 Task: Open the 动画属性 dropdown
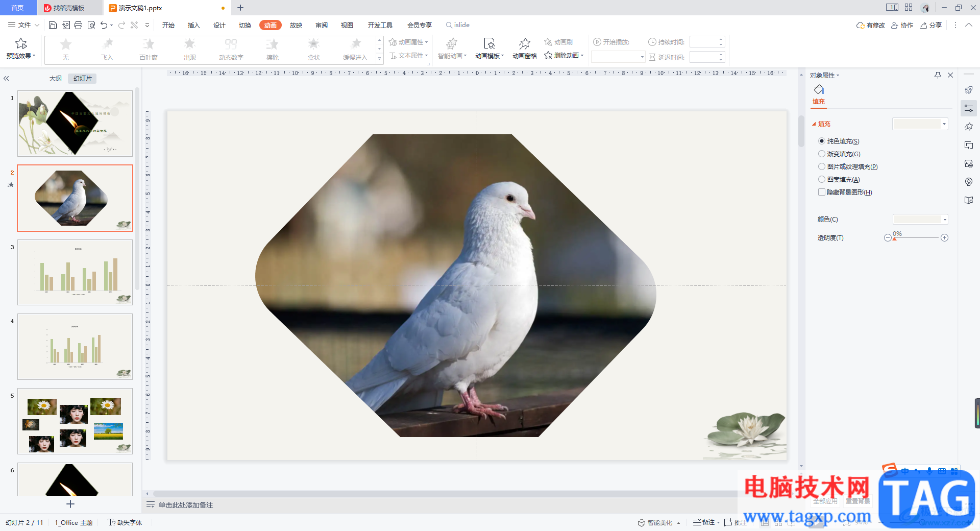pos(408,42)
